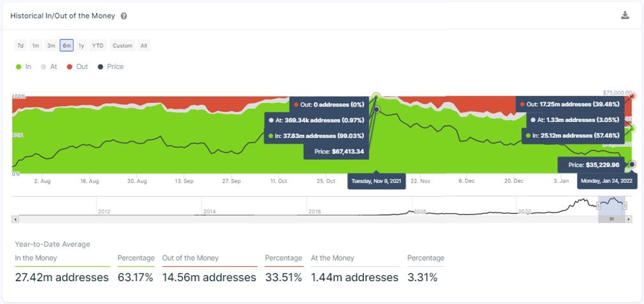Click the navigator left range handle
Viewport: 644px width, 304px height.
pyautogui.click(x=599, y=206)
